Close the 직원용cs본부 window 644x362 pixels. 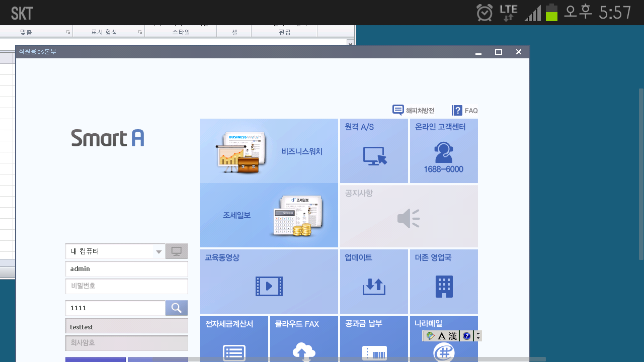click(519, 52)
